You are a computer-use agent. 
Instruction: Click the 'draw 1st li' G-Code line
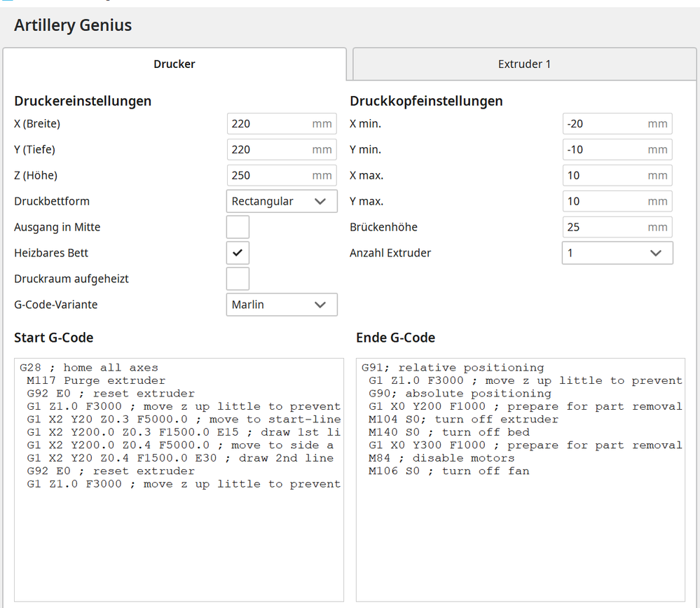[x=184, y=433]
